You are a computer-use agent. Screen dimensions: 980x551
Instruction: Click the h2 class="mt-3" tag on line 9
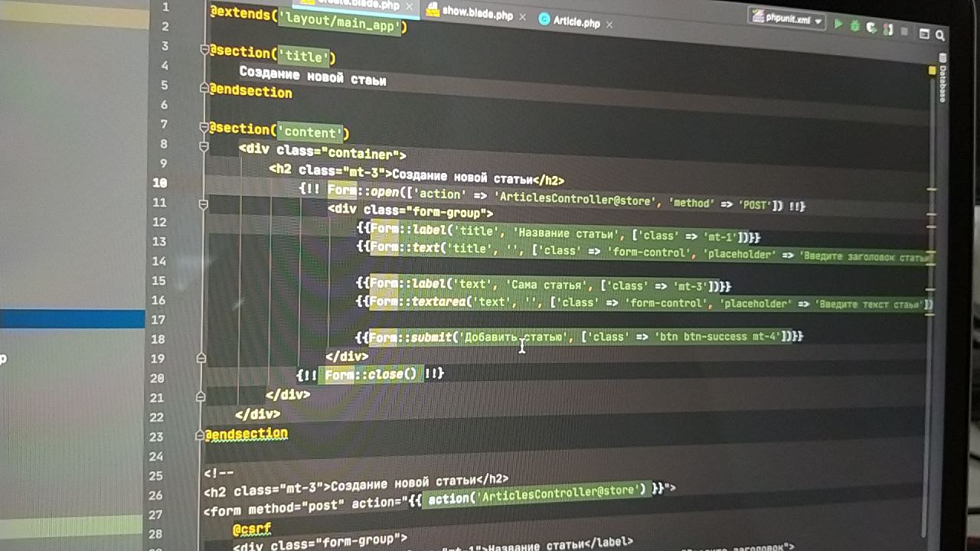pyautogui.click(x=330, y=171)
